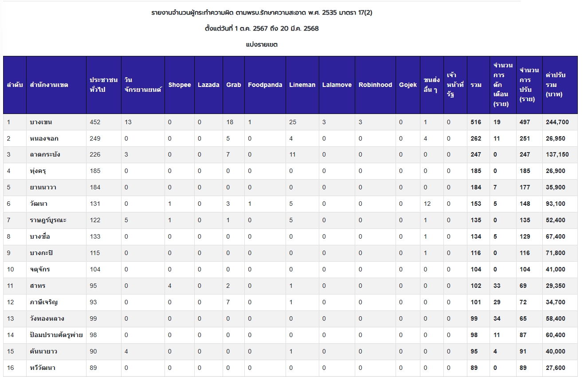Click the ลำดับ column header
The width and height of the screenshot is (588, 377).
point(15,85)
